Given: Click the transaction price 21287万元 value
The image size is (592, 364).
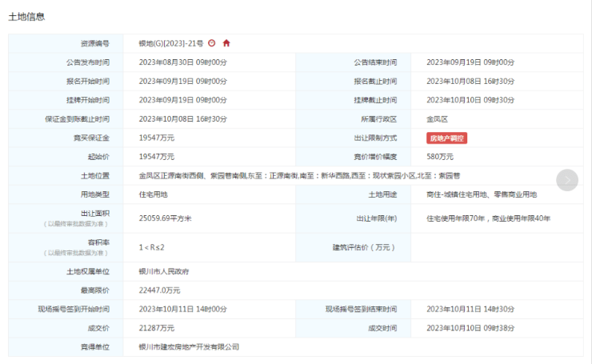Looking at the screenshot, I should (156, 328).
